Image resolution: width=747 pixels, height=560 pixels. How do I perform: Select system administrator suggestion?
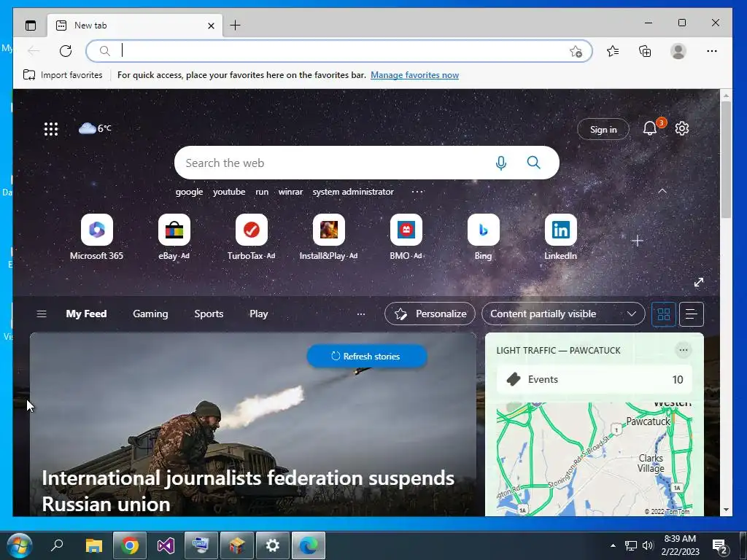tap(353, 192)
